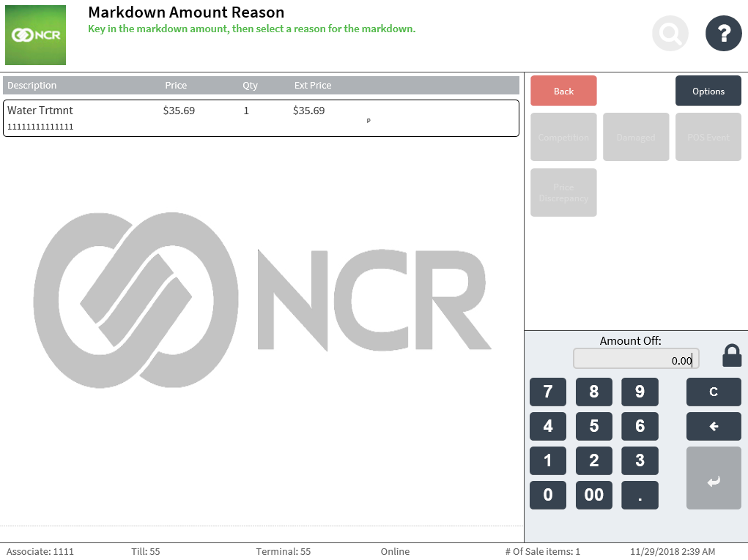The width and height of the screenshot is (748, 560).
Task: Click the Associate: 1111 status entry
Action: (x=40, y=551)
